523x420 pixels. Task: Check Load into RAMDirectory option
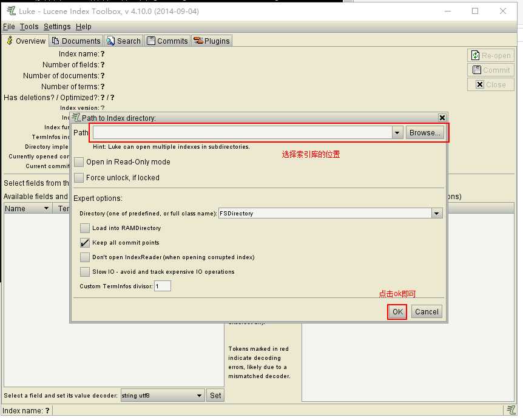click(85, 228)
